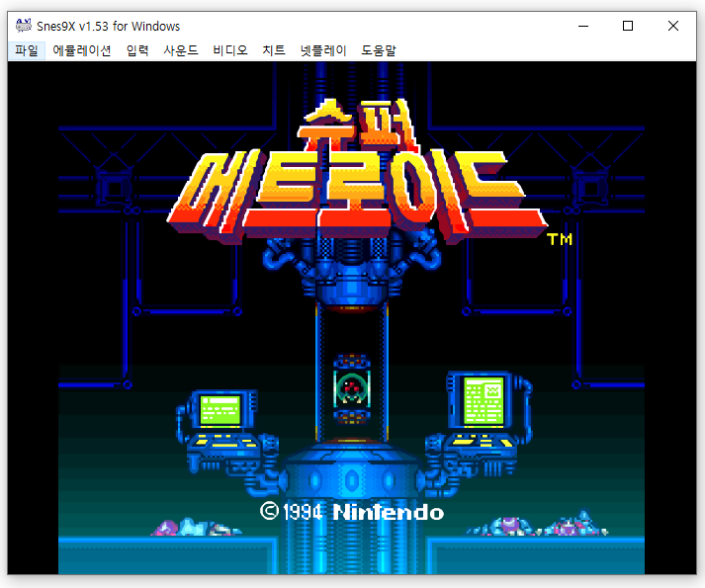Close the Snes9X window

tap(673, 26)
